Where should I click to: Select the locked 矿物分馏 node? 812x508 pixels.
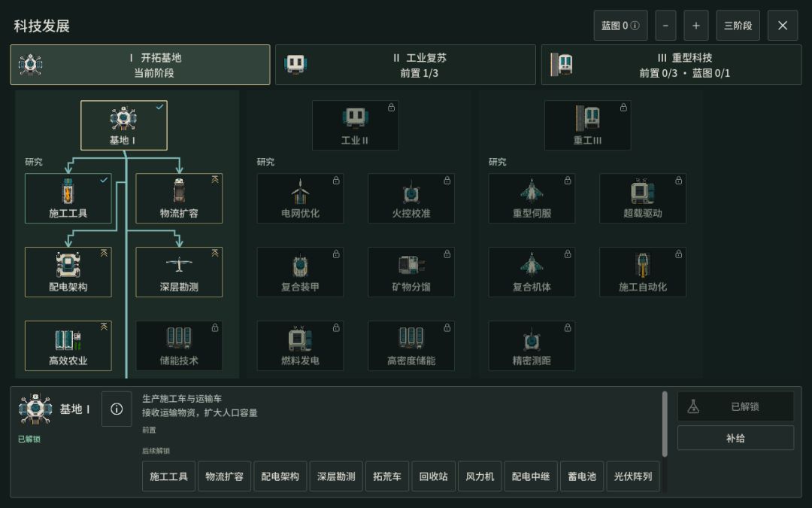[411, 272]
